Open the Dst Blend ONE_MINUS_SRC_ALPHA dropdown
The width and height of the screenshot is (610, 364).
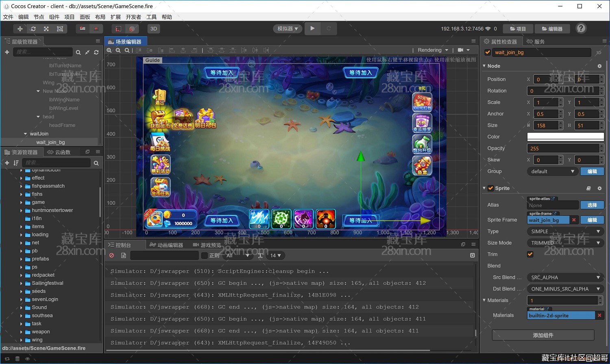pyautogui.click(x=565, y=289)
